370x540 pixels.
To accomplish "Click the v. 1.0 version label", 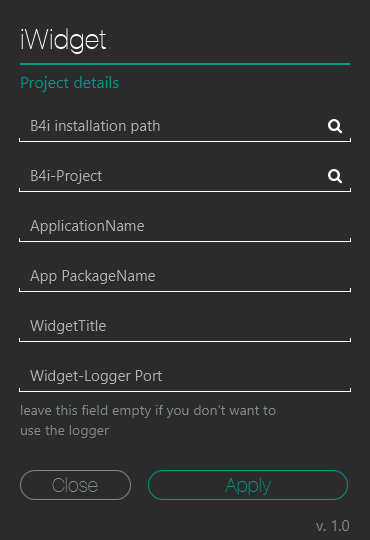I will [333, 526].
